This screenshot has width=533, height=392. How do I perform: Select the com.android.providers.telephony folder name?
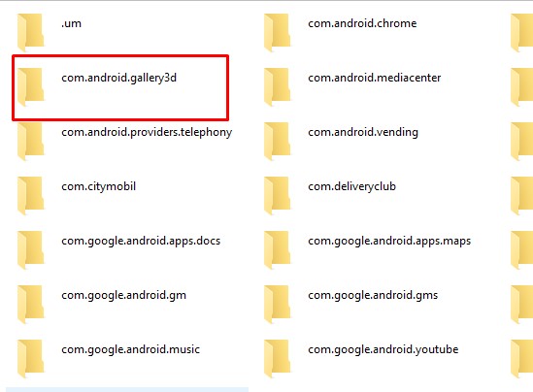click(x=147, y=132)
